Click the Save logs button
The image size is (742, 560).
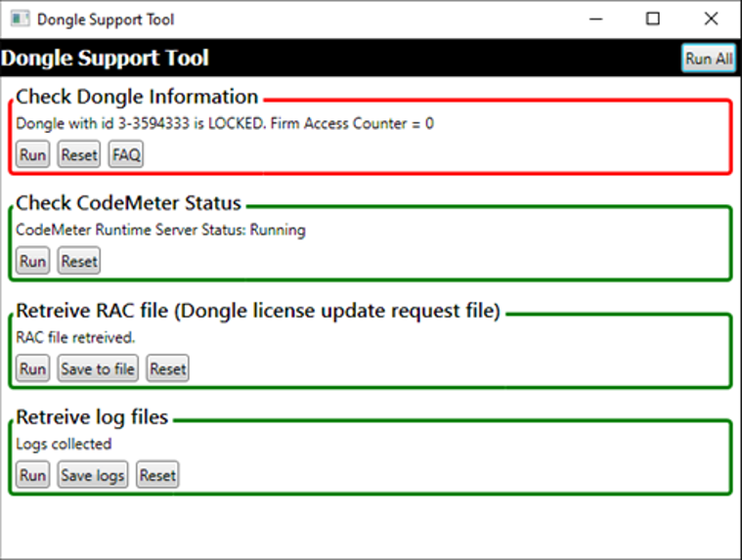[93, 475]
